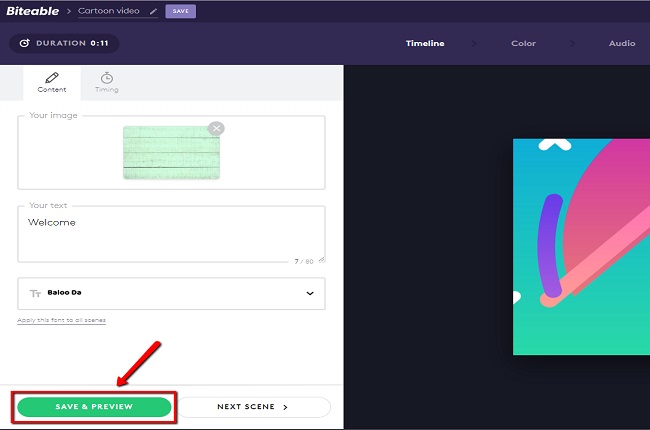
Task: Click Apply this font to all scenes
Action: pyautogui.click(x=61, y=320)
